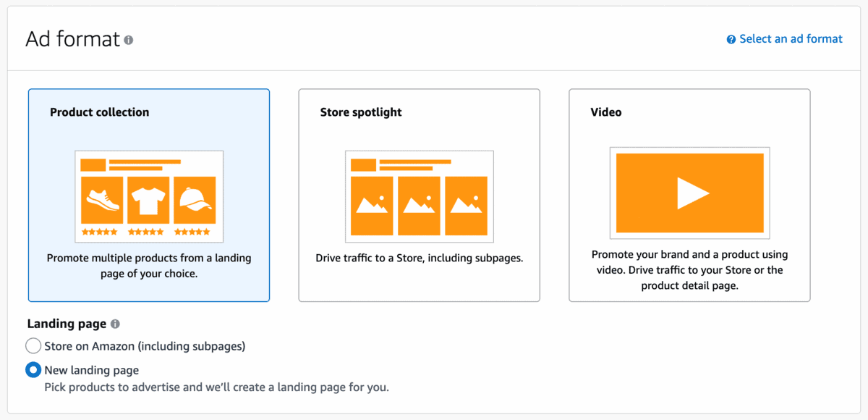This screenshot has width=868, height=420.
Task: Click the middle image placeholder in Store spotlight
Action: tap(420, 206)
